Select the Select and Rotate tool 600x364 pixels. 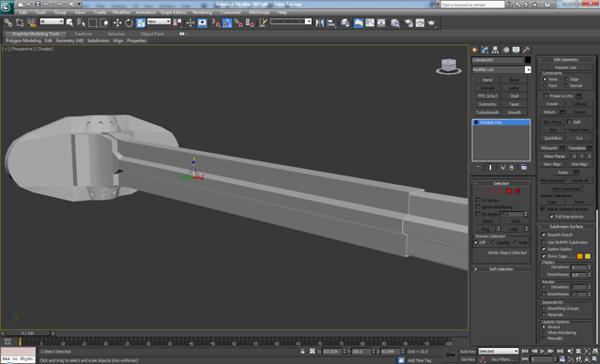click(x=129, y=23)
